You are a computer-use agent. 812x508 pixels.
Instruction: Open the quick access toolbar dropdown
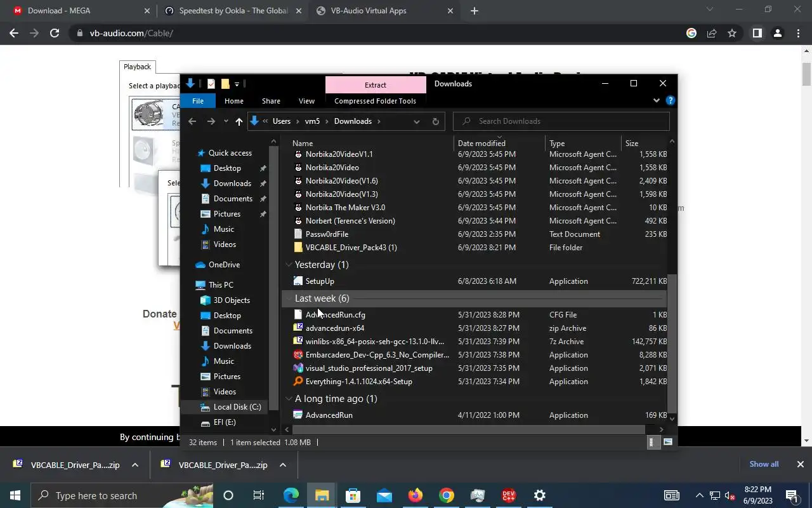[237, 84]
